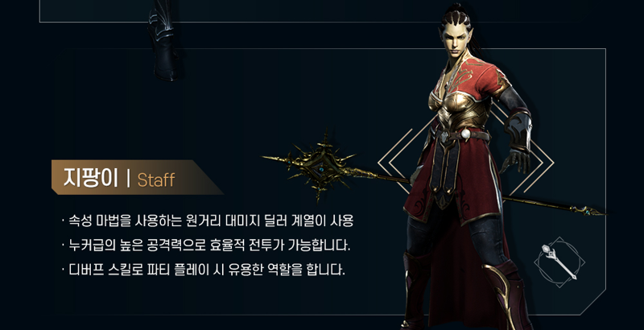Image resolution: width=644 pixels, height=330 pixels.
Task: Select the 지팡이 Staff title banner
Action: point(137,177)
